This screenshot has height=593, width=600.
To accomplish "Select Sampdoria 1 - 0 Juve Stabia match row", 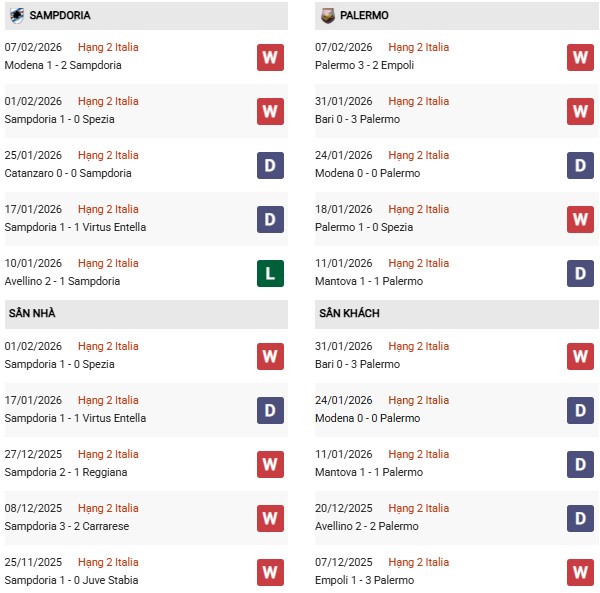I will (x=72, y=580).
